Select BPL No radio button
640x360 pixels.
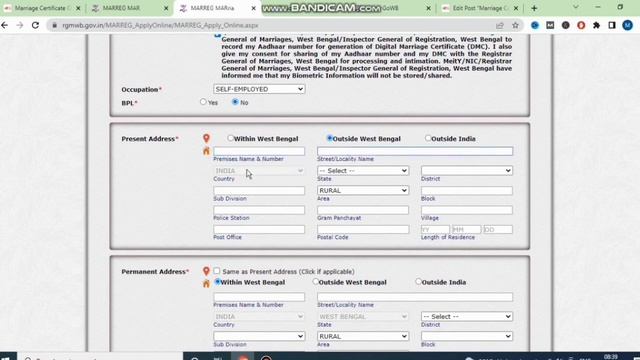pyautogui.click(x=235, y=102)
